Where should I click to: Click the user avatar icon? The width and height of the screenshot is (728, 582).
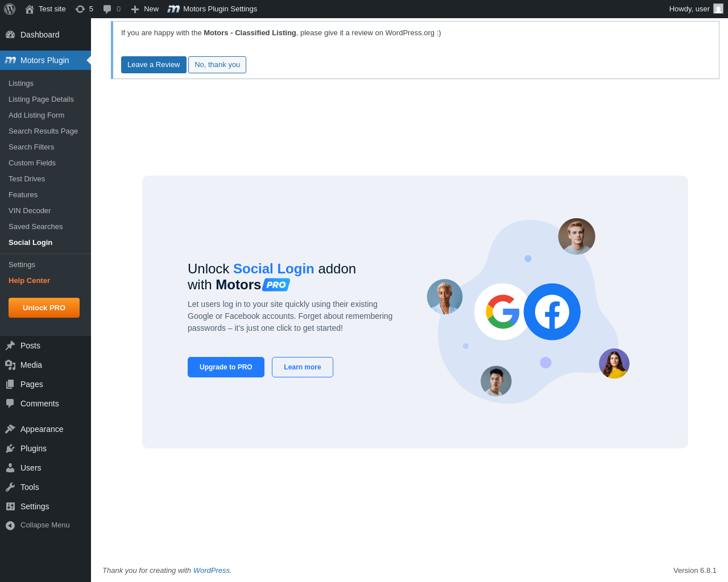[x=718, y=9]
